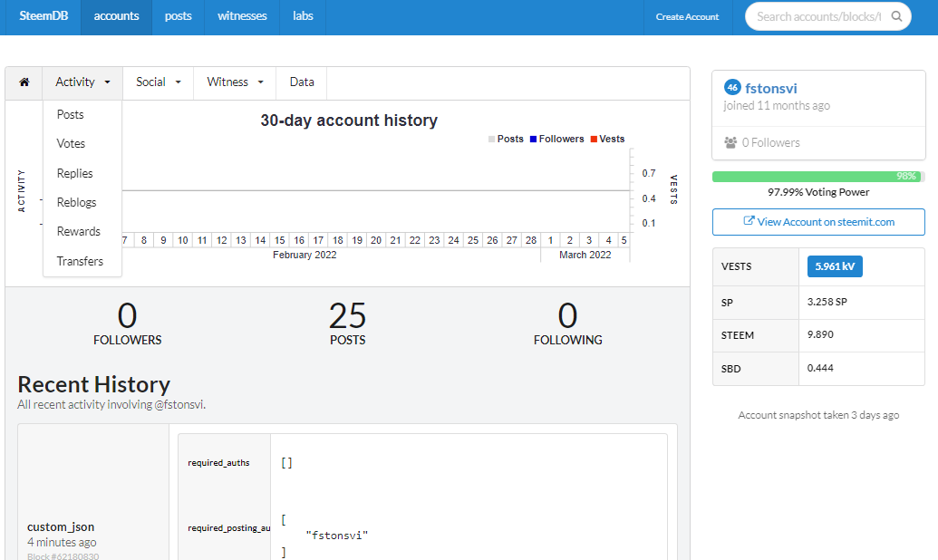Click the 98% voting power bar
The width and height of the screenshot is (938, 560).
coord(818,177)
